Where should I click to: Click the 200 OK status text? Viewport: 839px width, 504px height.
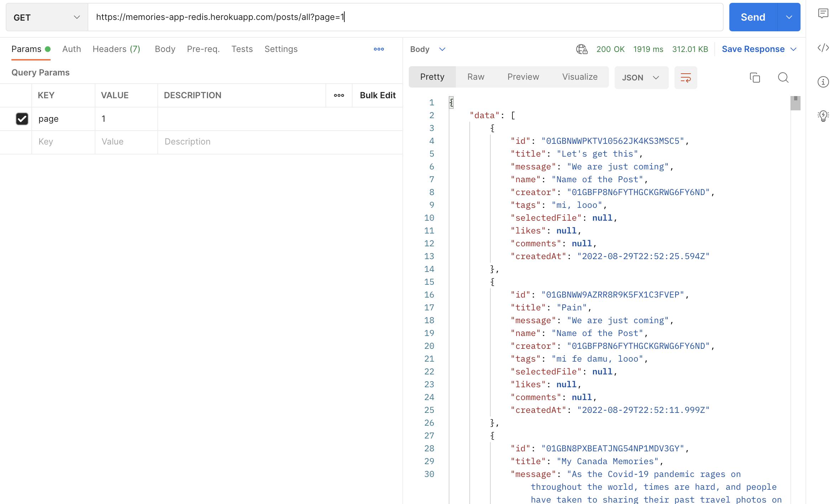(x=610, y=49)
